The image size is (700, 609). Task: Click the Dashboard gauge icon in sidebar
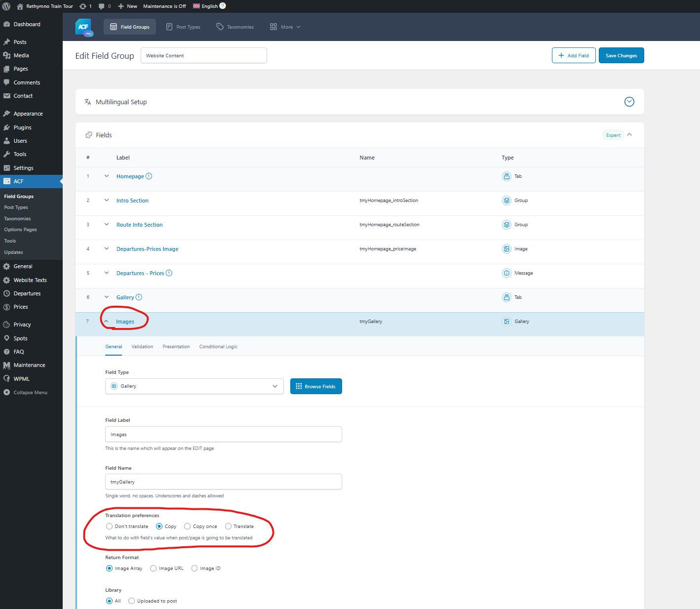pos(7,24)
